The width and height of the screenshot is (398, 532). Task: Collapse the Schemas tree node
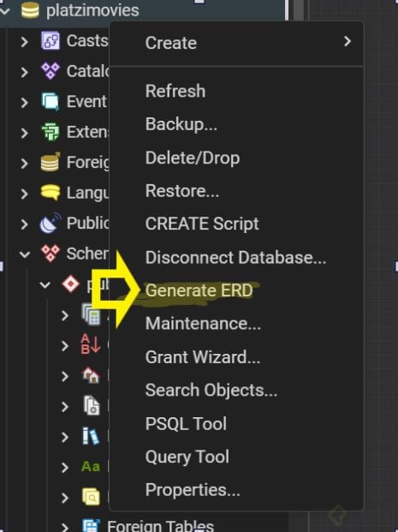tap(25, 254)
